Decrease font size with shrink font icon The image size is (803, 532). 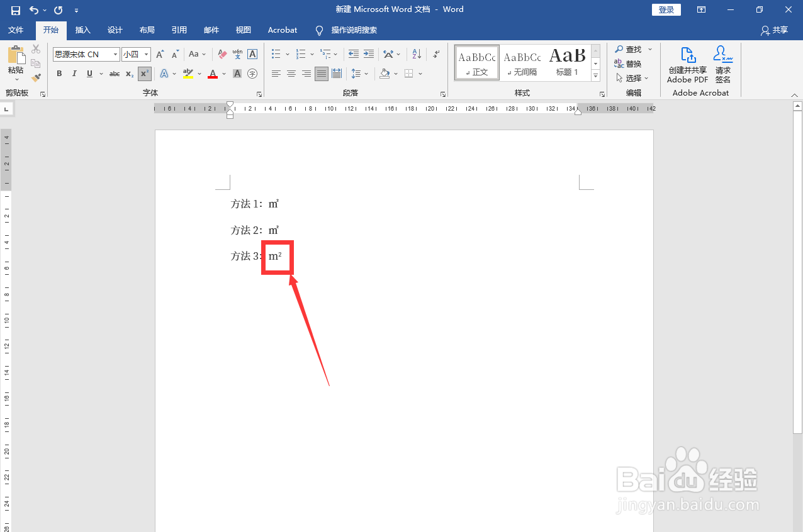tap(176, 54)
